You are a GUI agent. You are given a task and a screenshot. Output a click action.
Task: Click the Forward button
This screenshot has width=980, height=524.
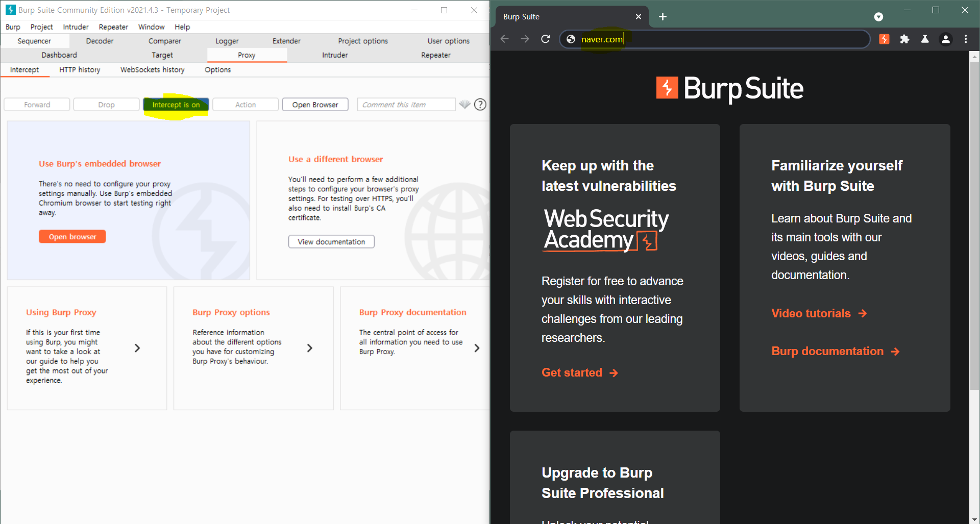(x=37, y=105)
